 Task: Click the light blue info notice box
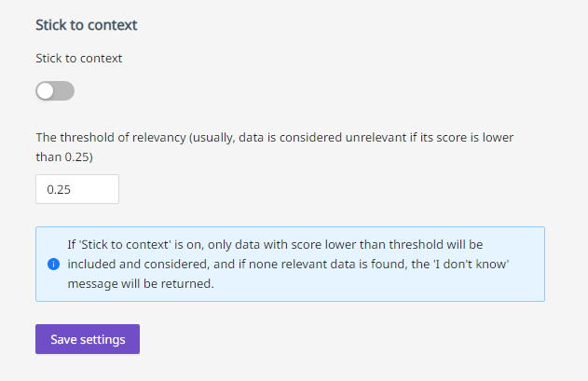290,264
